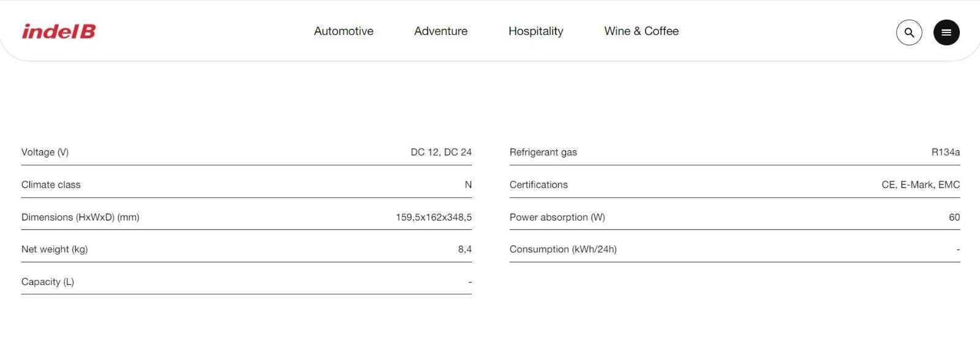This screenshot has height=364, width=980.
Task: Click the Climate class label
Action: [x=51, y=184]
